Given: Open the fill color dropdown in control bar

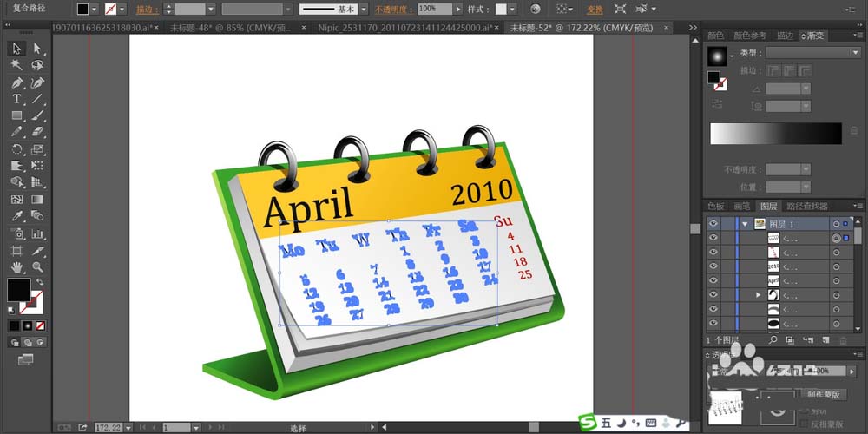Looking at the screenshot, I should click(94, 9).
